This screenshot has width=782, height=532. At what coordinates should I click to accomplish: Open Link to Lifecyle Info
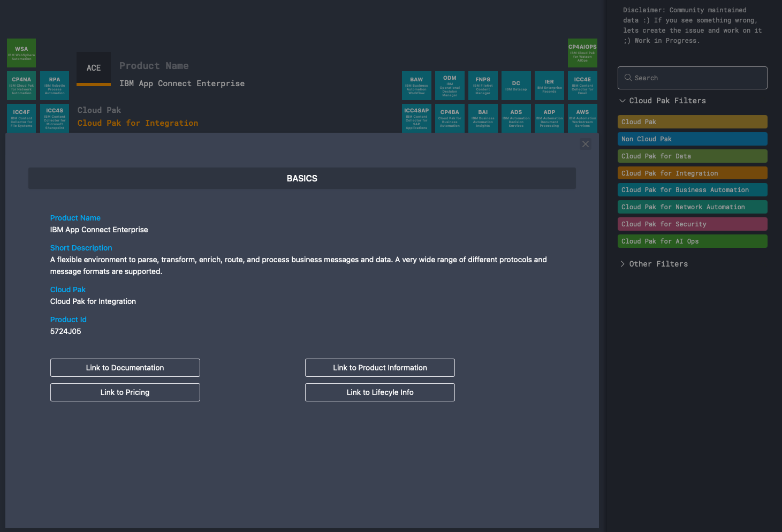(380, 392)
